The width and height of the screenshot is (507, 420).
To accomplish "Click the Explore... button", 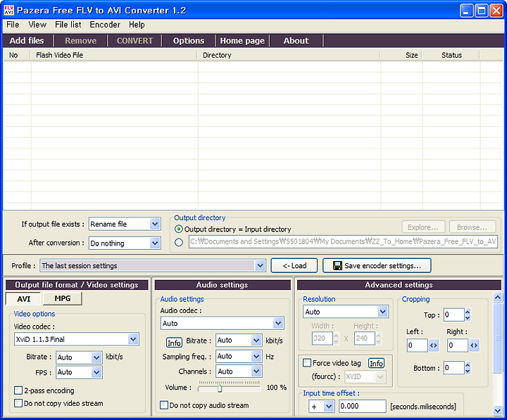I will pyautogui.click(x=423, y=227).
